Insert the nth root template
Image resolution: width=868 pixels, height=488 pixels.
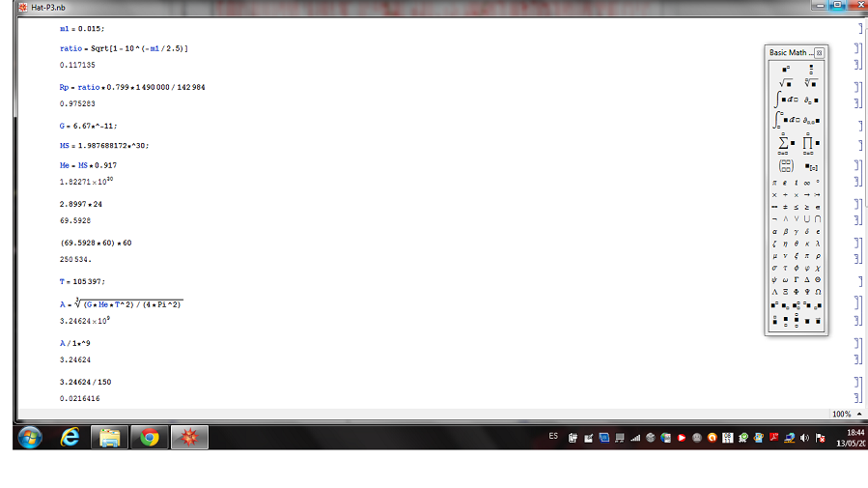(x=809, y=83)
